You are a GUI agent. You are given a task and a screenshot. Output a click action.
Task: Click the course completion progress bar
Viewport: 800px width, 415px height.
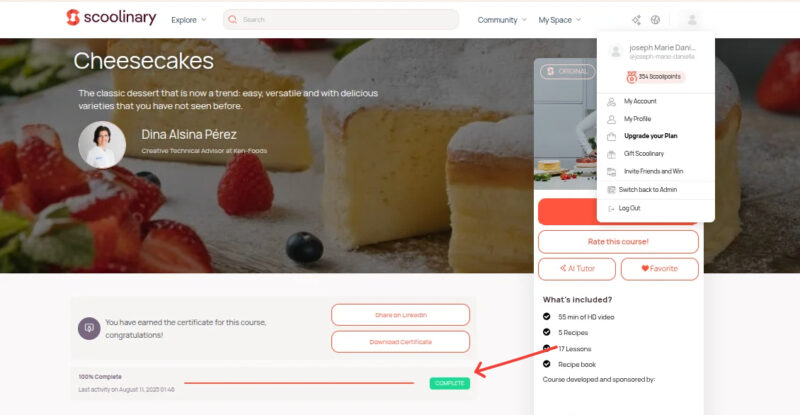(299, 383)
